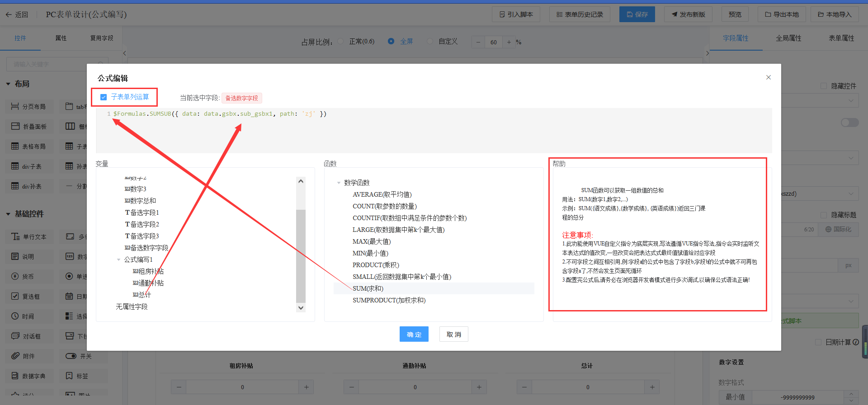Check 日期计算 checkbox

818,342
